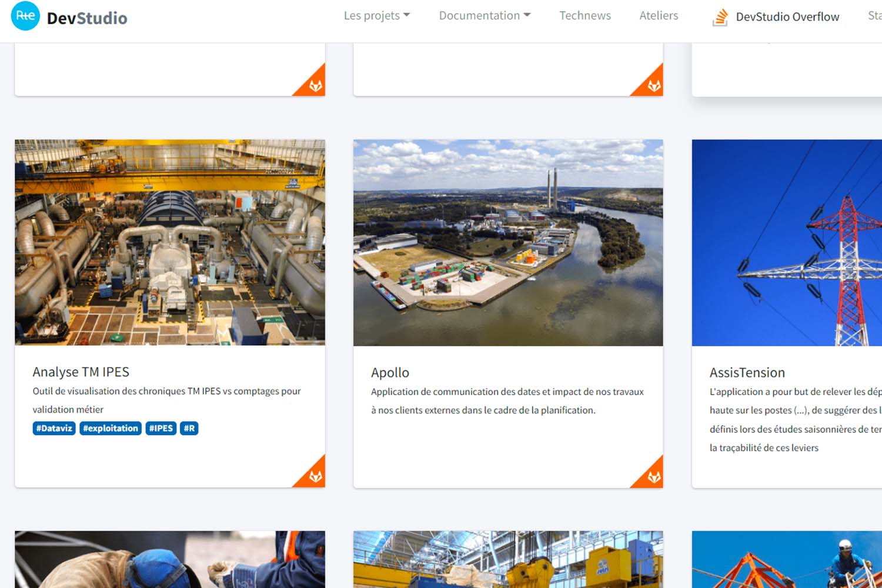Click the #IPES tag badge
This screenshot has width=882, height=588.
[161, 428]
